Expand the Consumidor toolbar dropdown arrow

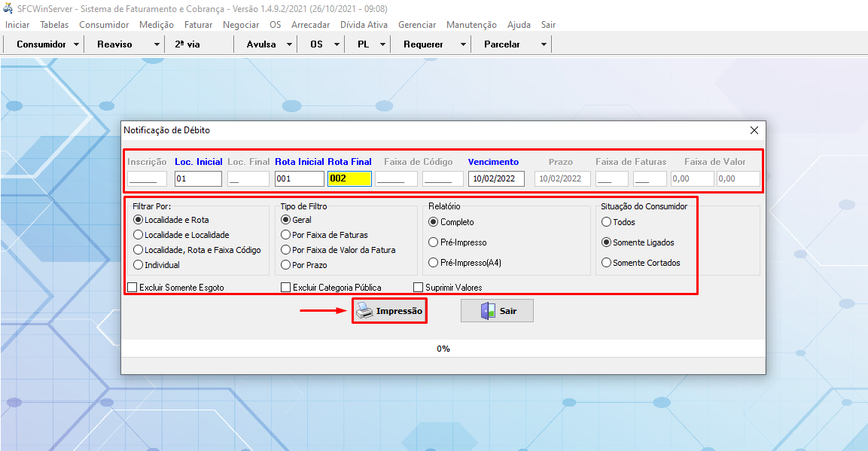click(x=77, y=44)
